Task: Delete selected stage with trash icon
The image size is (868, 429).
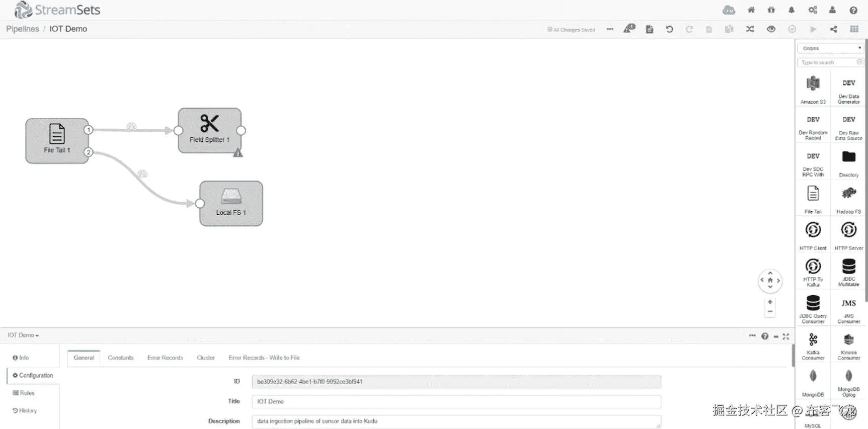Action: [x=709, y=29]
